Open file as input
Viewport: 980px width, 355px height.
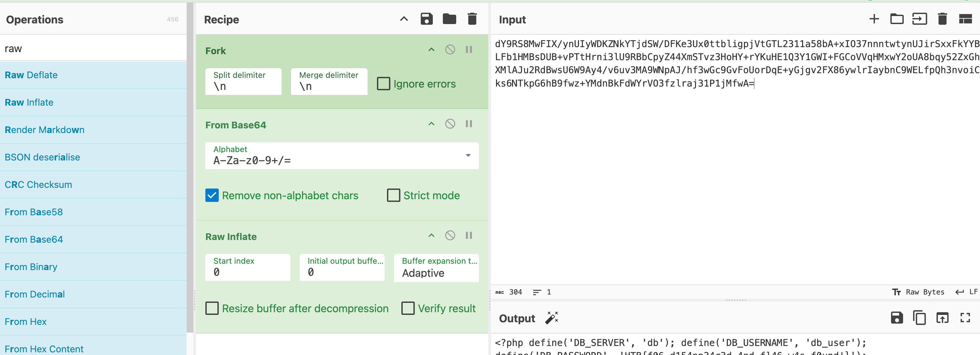(919, 19)
